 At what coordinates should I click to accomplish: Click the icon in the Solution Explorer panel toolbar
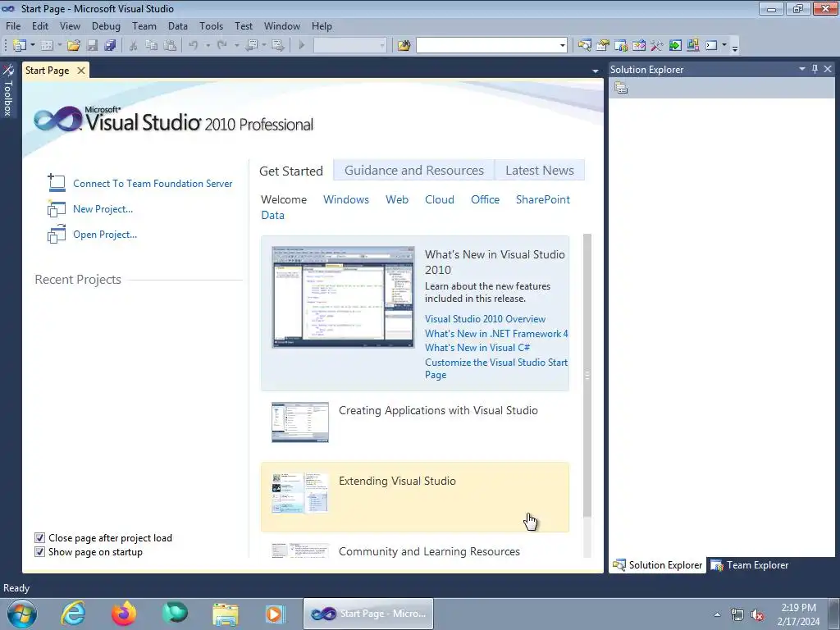pyautogui.click(x=621, y=88)
